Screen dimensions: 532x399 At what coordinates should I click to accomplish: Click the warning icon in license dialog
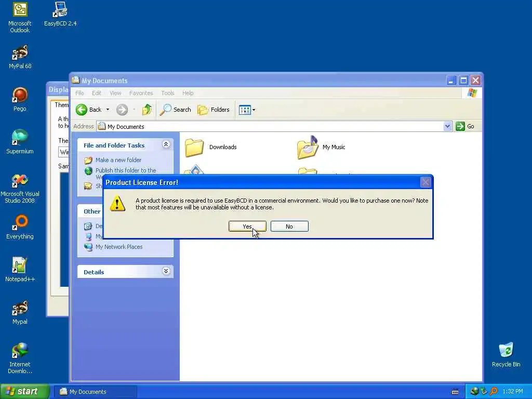(x=117, y=204)
